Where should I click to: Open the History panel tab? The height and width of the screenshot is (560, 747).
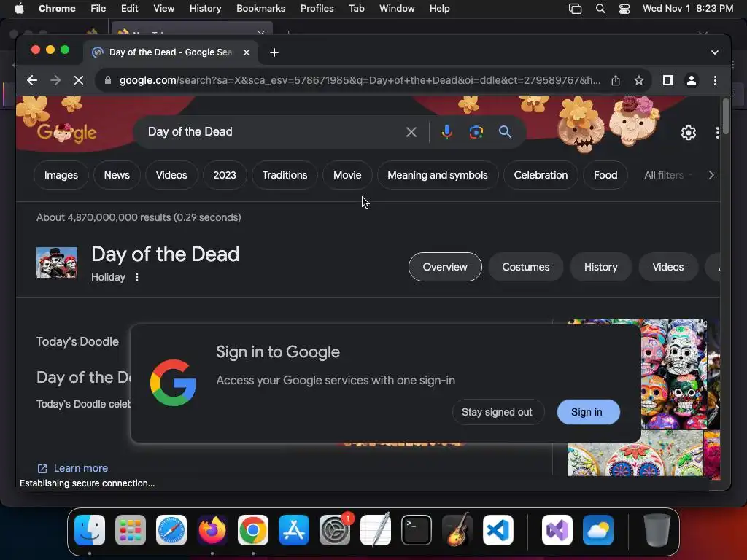[601, 267]
